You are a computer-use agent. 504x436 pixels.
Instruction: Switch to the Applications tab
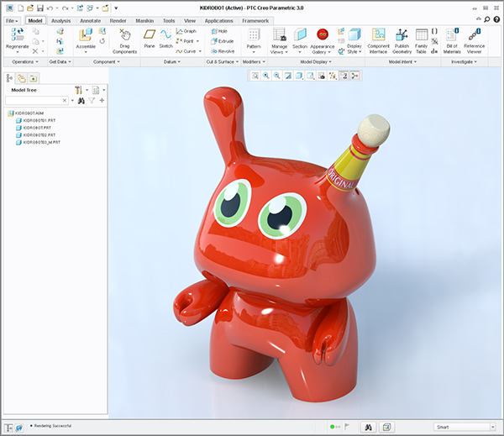(x=219, y=21)
